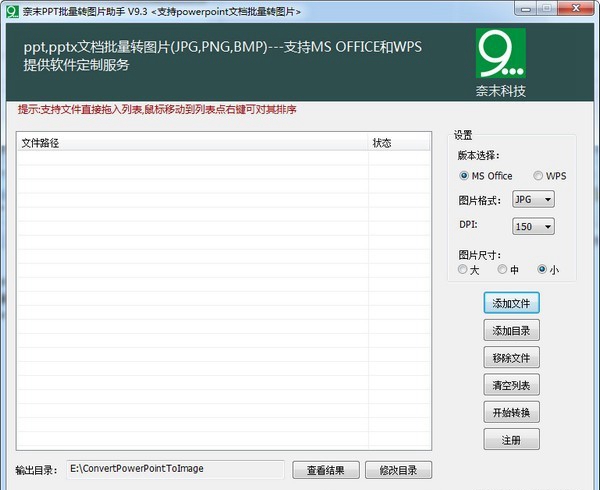
Task: Click the 移除文件 button
Action: [x=511, y=357]
